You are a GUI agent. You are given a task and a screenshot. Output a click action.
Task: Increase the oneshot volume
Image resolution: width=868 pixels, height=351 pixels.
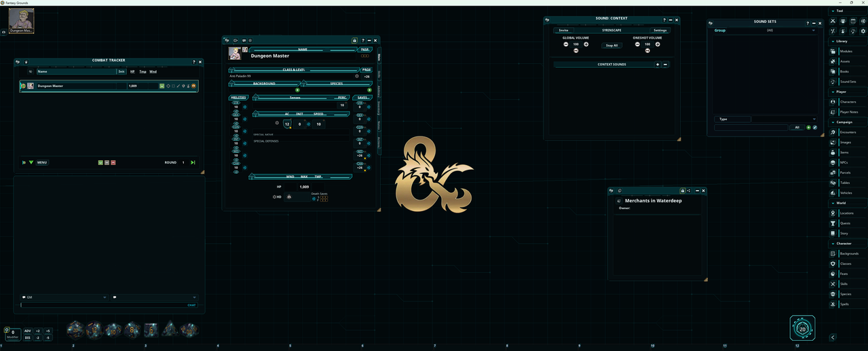click(658, 44)
